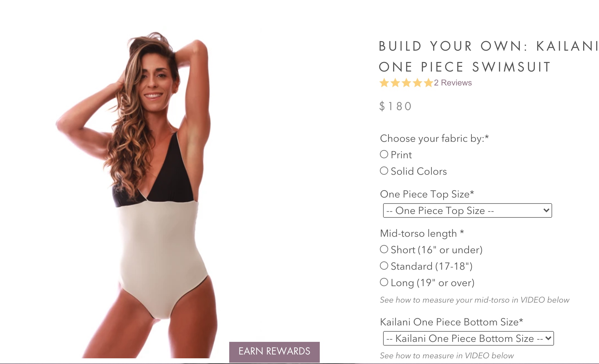This screenshot has width=599, height=364.
Task: Open the One Piece Top Size dropdown
Action: [x=467, y=210]
